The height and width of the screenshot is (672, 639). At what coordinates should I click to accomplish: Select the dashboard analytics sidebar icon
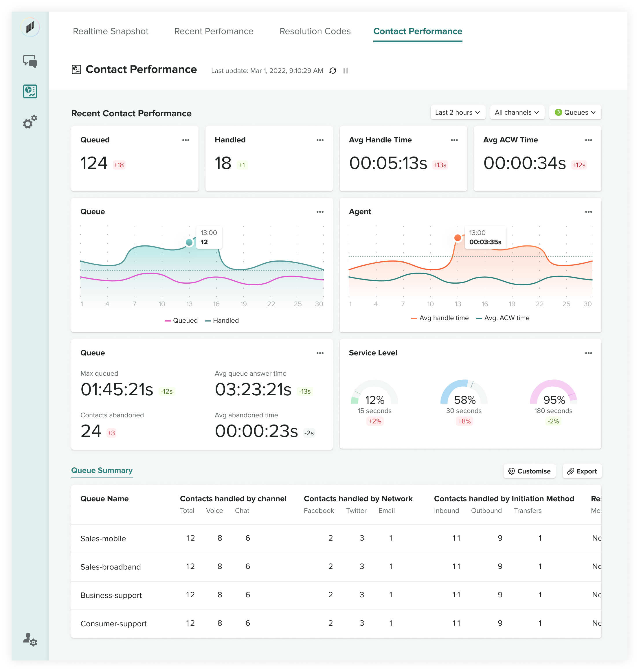point(30,91)
